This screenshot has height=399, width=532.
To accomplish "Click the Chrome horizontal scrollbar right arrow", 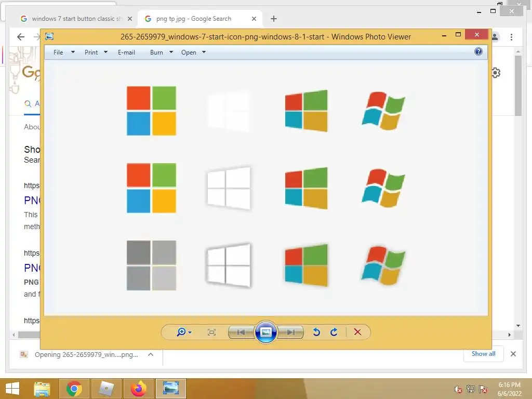I will [x=509, y=335].
